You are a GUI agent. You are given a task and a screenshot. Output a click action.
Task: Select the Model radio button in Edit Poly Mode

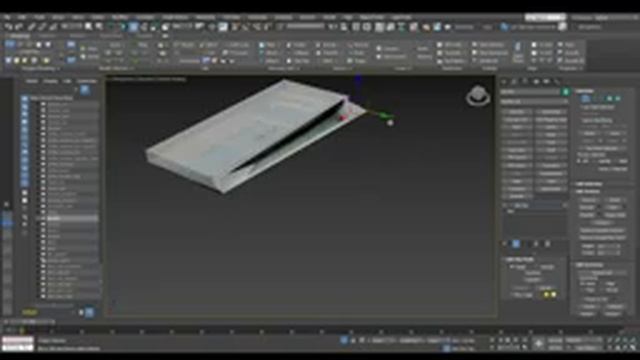click(x=518, y=267)
